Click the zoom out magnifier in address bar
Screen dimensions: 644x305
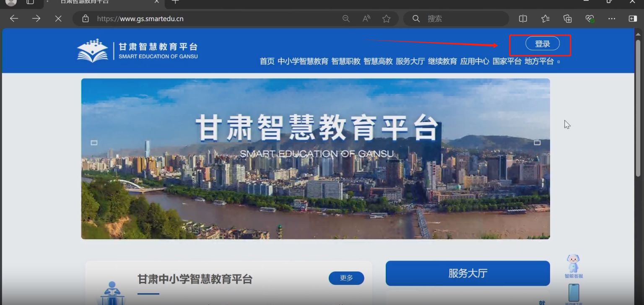pyautogui.click(x=346, y=18)
